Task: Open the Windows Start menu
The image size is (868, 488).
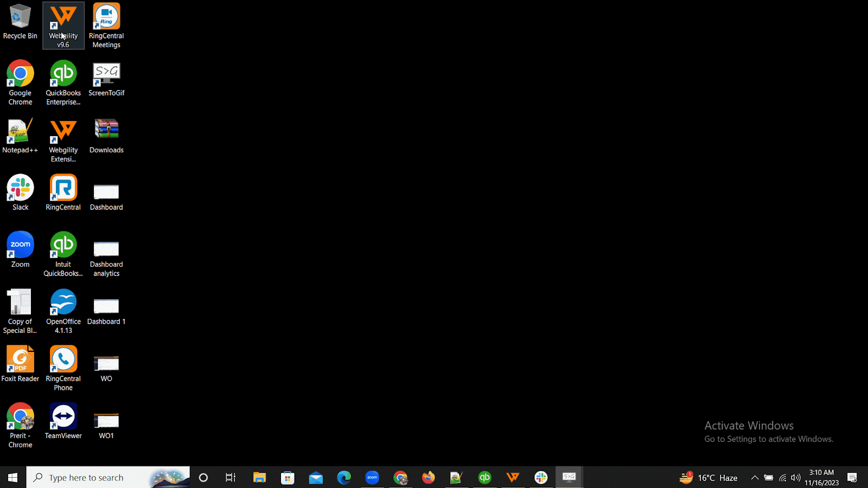Action: (13, 478)
